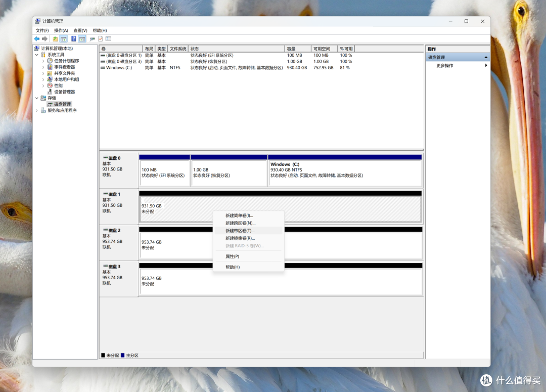Expand the 服务和应用程序 tree node
Screen dimensions: 546x392
point(37,110)
